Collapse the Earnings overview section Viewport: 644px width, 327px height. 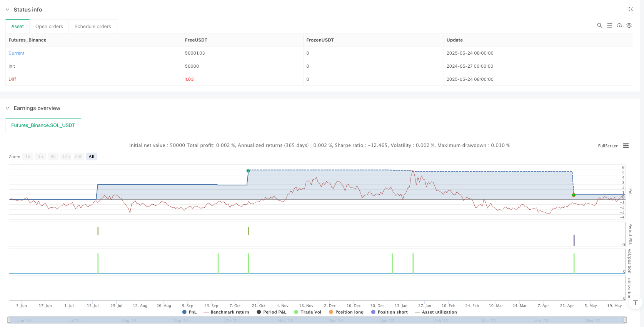(7, 108)
